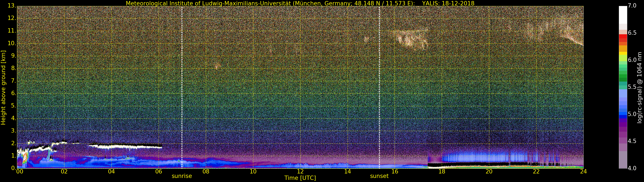This screenshot has height=182, width=644.
Task: Click the '4.' height tick label
Action: pyautogui.click(x=14, y=118)
